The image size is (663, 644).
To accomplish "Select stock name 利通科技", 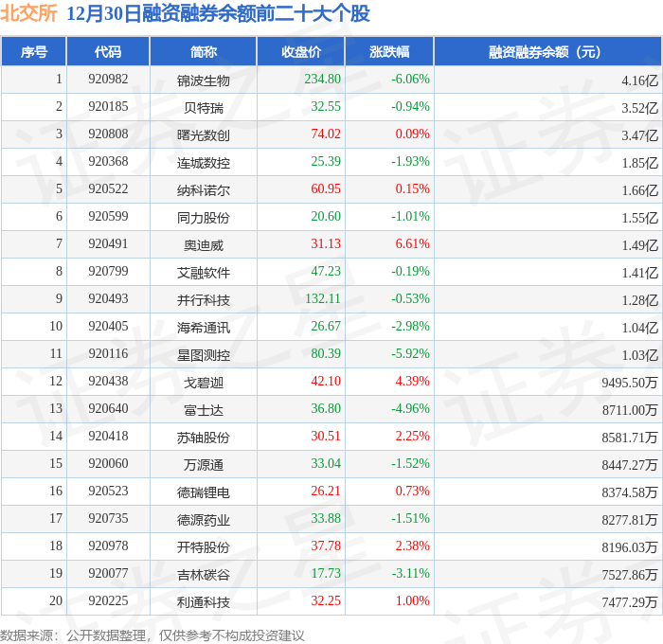I will [x=204, y=602].
